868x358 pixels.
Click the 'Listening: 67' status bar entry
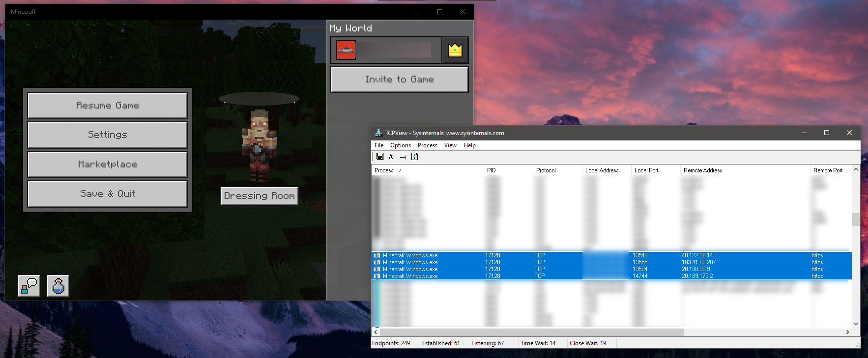click(x=488, y=343)
